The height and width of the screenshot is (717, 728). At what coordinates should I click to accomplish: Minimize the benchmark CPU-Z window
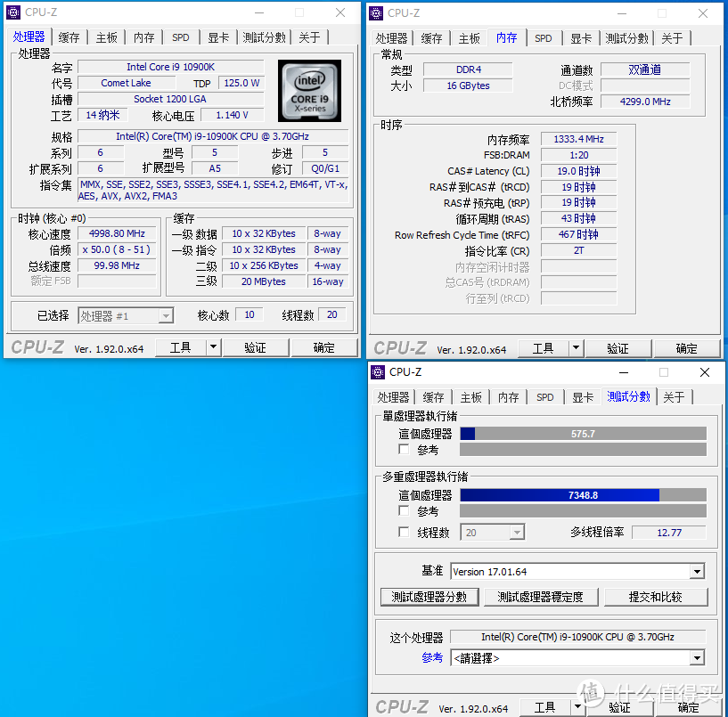pos(624,372)
